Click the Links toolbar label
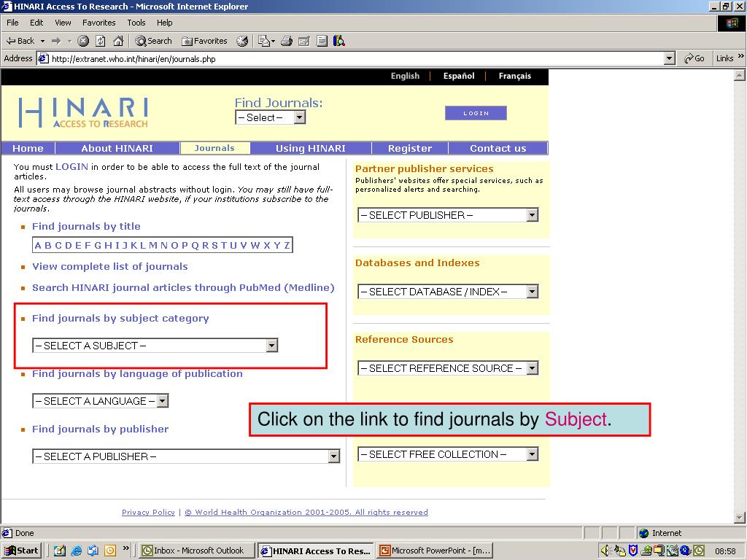Screen dimensions: 747x560 (724, 58)
